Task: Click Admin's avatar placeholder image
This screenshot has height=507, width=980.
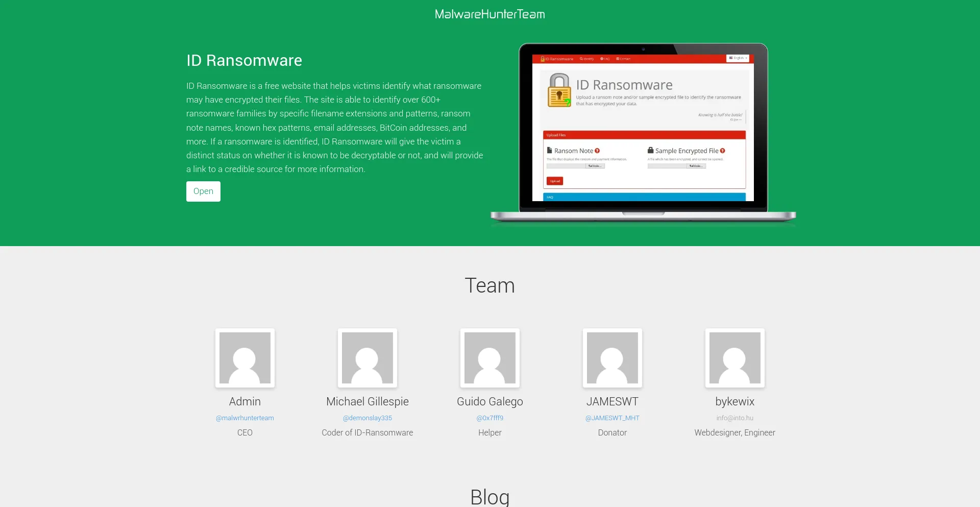Action: coord(245,358)
